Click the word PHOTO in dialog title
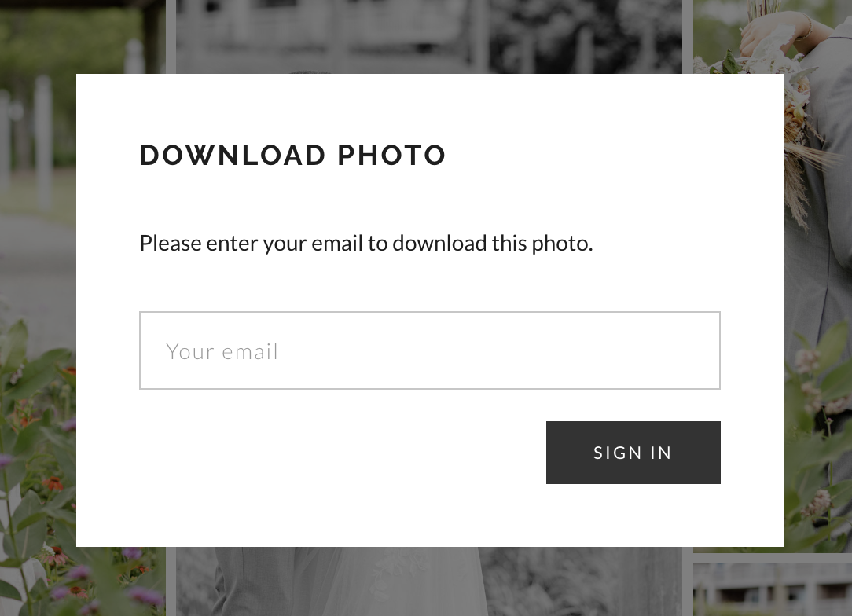The width and height of the screenshot is (852, 616). [x=391, y=156]
